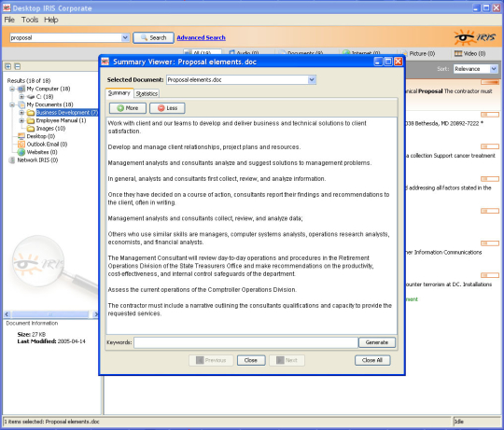
Task: Open the Help menu
Action: coord(51,20)
